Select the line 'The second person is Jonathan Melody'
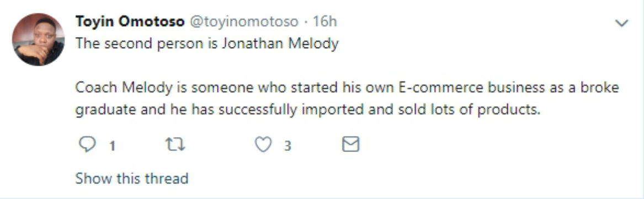 point(207,44)
